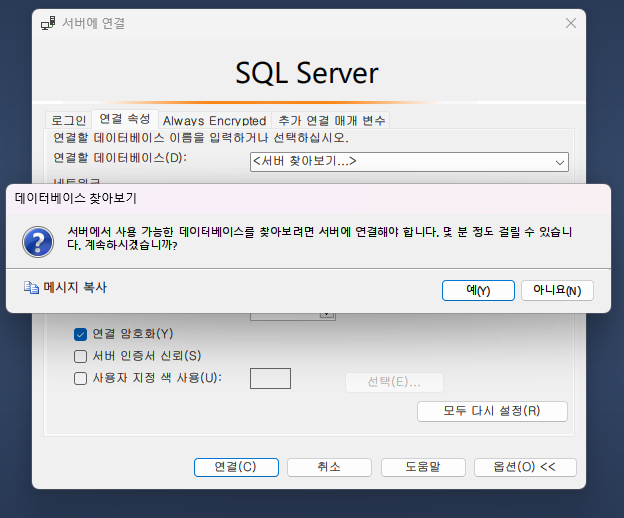
Task: Click the custom color swatch box
Action: point(270,378)
